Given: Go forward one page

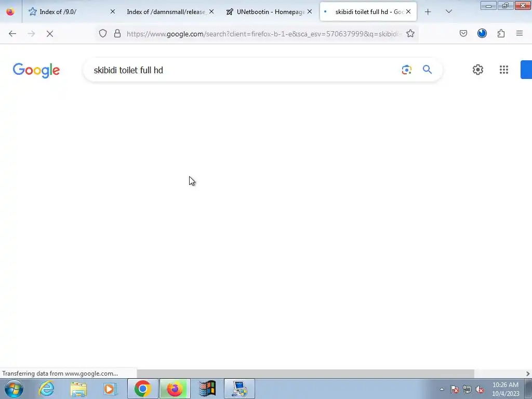Looking at the screenshot, I should [x=31, y=34].
